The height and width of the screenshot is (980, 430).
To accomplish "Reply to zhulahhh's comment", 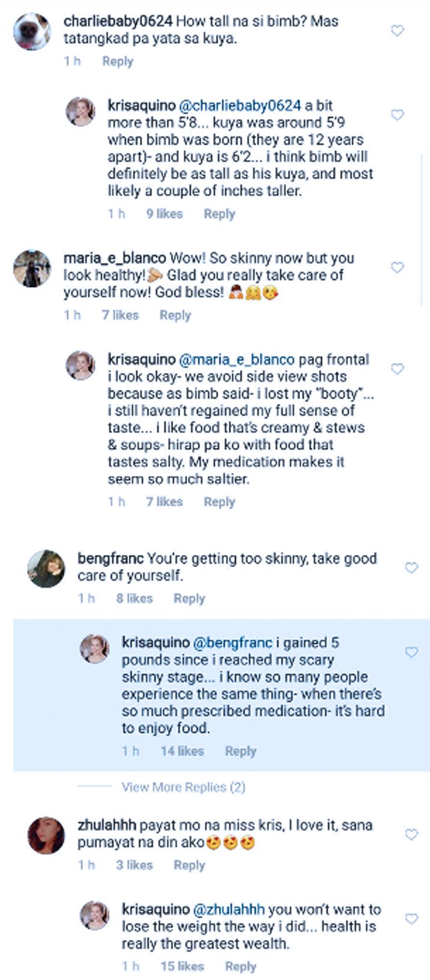I will pyautogui.click(x=189, y=865).
